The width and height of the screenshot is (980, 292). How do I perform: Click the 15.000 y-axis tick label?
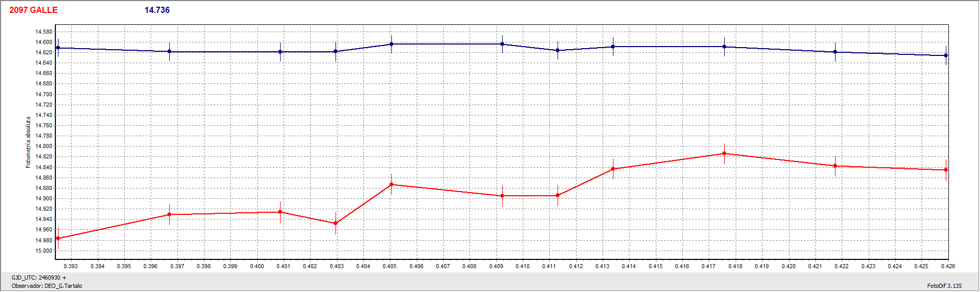click(43, 251)
